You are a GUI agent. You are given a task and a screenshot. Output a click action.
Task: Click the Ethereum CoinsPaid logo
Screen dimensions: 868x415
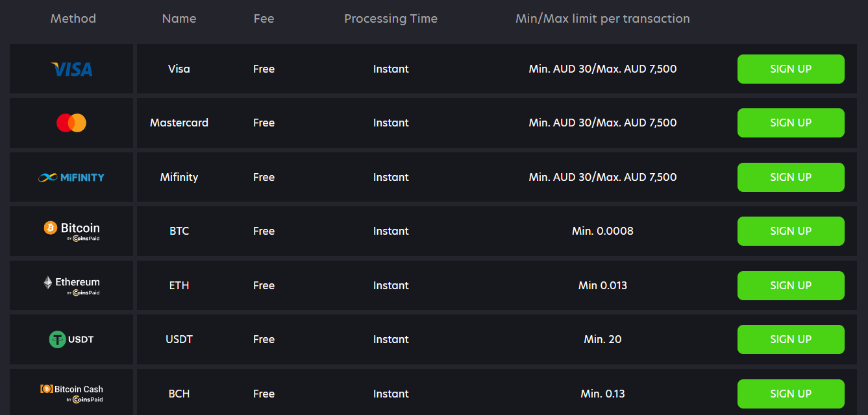[x=71, y=285]
